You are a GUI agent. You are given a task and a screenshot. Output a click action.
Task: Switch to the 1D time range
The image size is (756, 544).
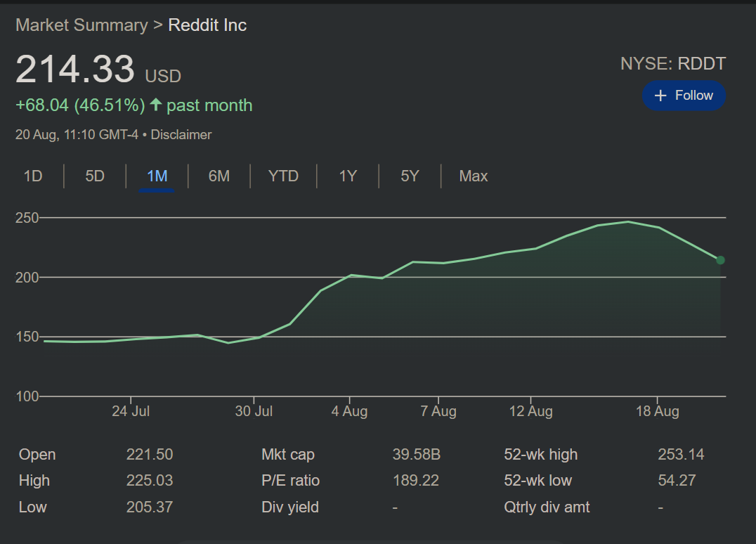tap(33, 176)
